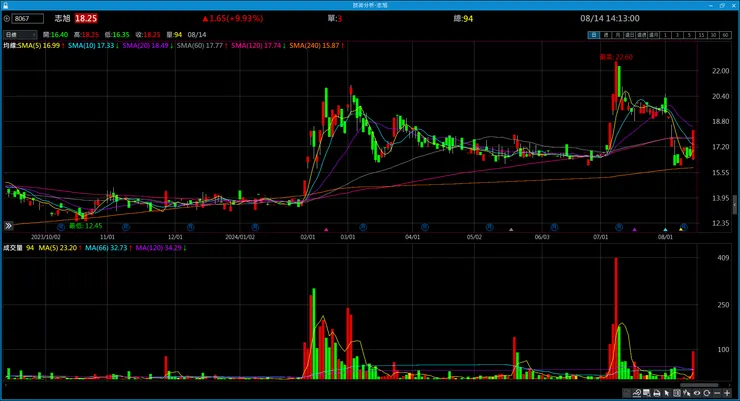Viewport: 740px width, 401px height.
Task: Click the SMA(5) 16.99 indicator label
Action: 41,46
